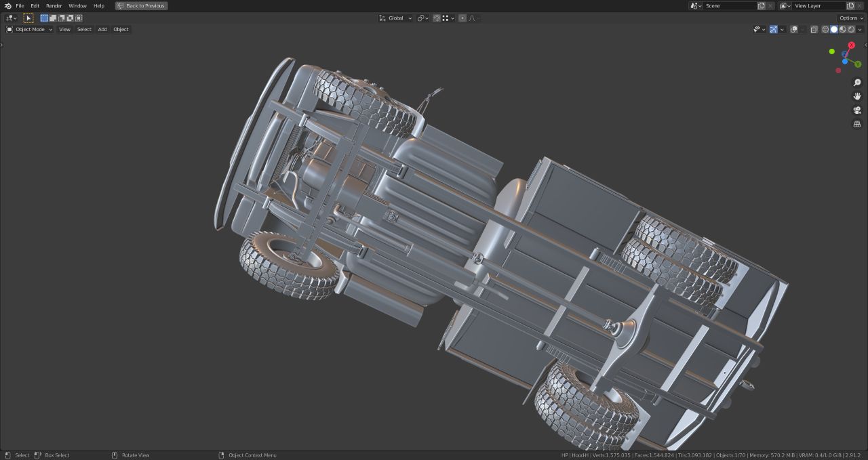Viewport: 868px width, 460px height.
Task: Choose Subtract existing selection mode
Action: pyautogui.click(x=62, y=18)
